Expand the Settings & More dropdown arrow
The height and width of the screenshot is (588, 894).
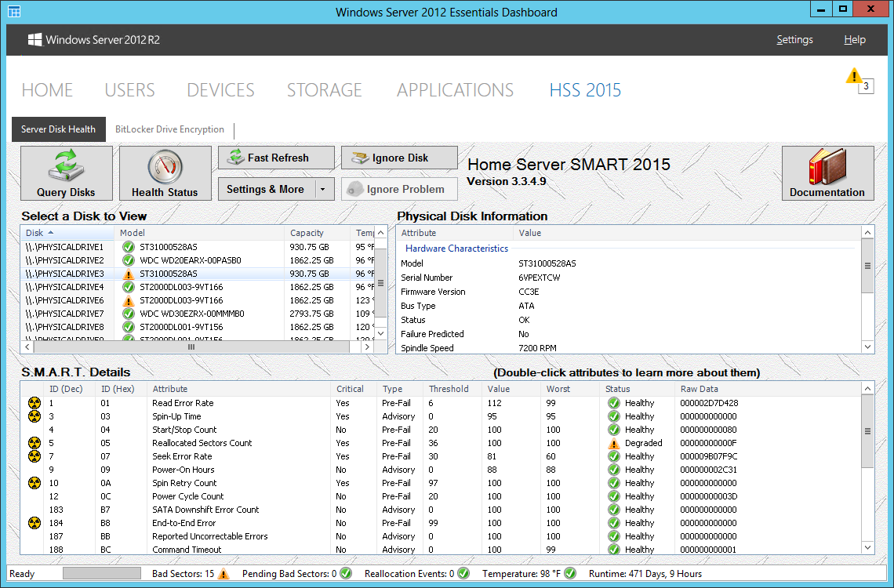(x=323, y=189)
